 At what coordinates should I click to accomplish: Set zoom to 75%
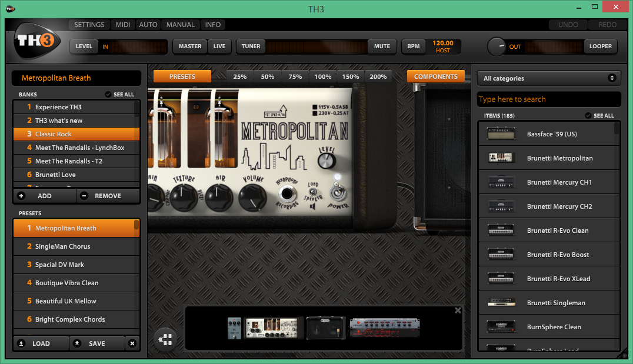click(295, 76)
